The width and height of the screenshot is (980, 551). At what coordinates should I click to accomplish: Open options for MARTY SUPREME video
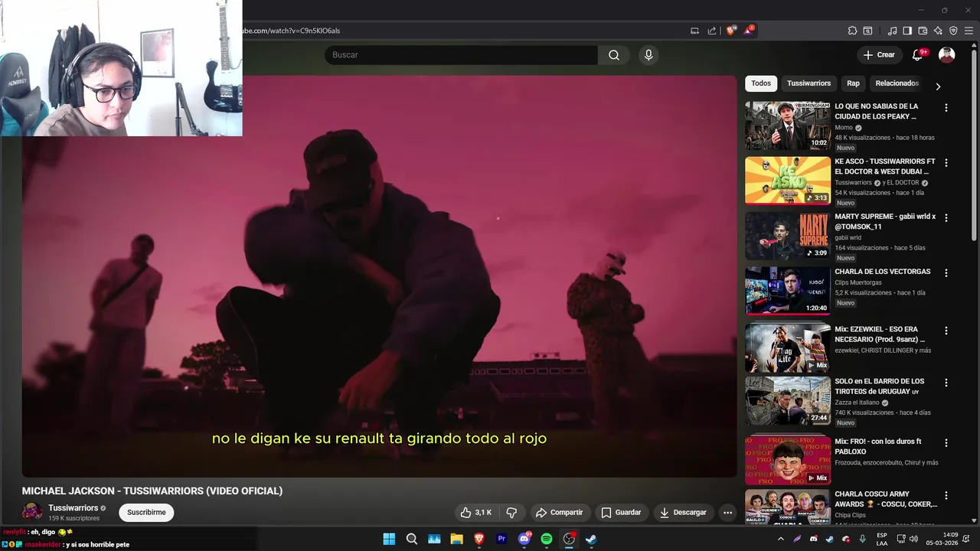(x=946, y=218)
